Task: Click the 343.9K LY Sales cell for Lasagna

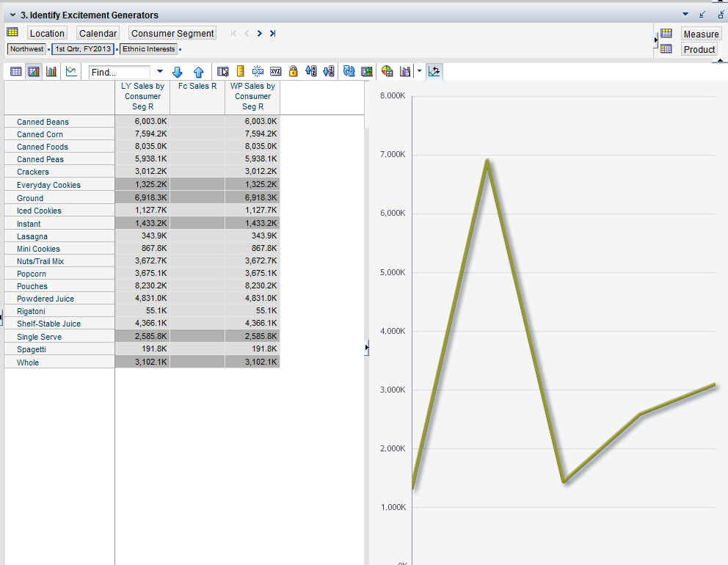Action: (x=142, y=236)
